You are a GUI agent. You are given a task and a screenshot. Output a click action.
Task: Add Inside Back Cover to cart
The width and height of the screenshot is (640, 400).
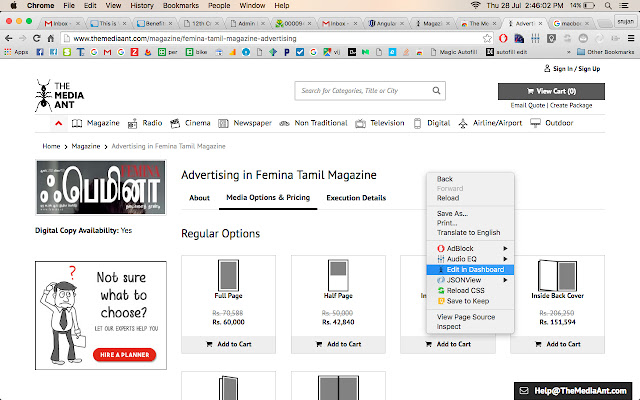[558, 344]
